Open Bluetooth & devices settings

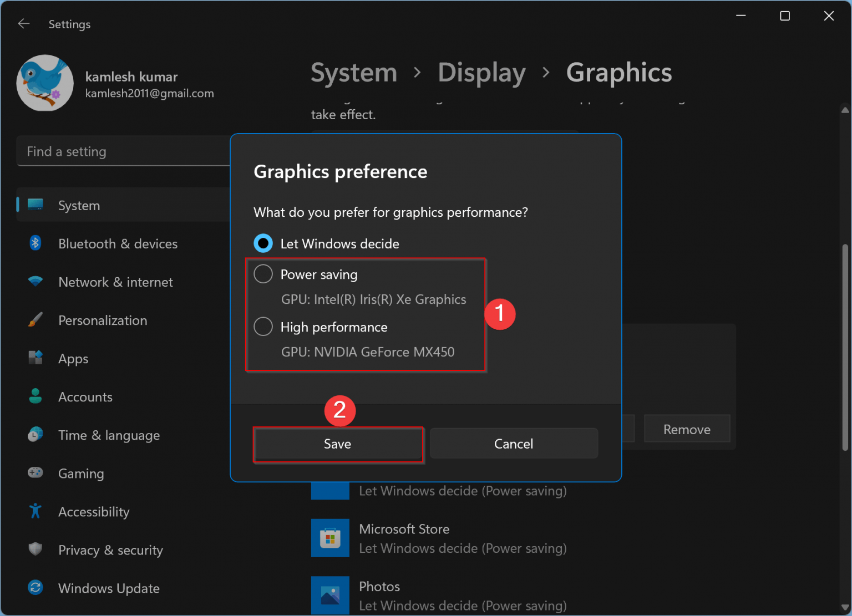(x=118, y=243)
